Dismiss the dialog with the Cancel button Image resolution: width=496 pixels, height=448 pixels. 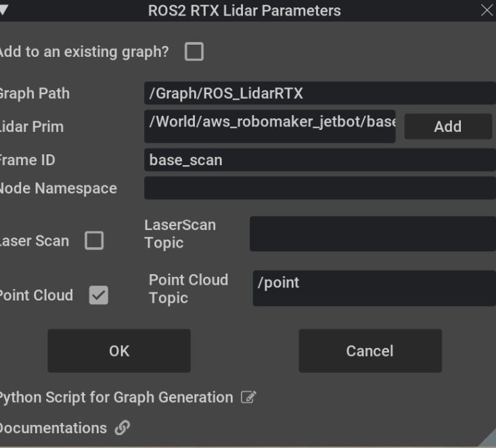370,351
